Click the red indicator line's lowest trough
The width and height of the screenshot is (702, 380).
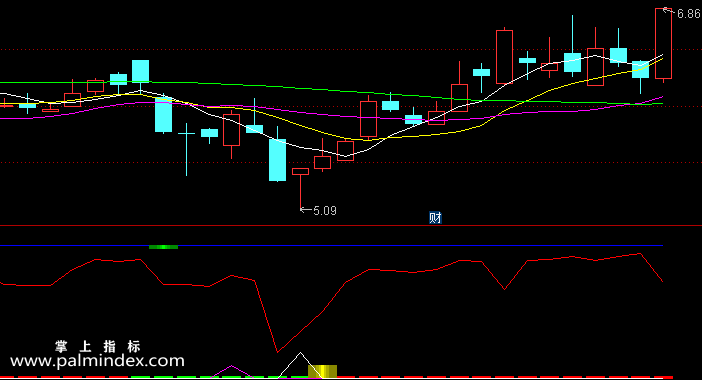278,351
